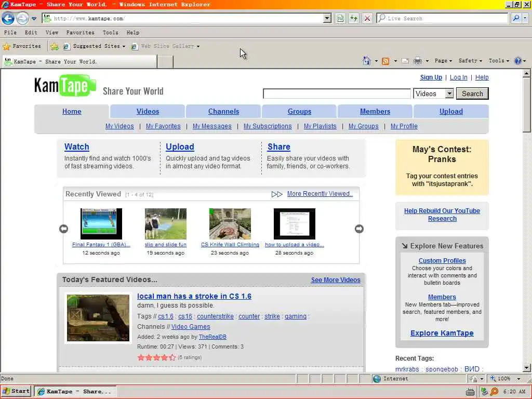This screenshot has width=532, height=399.
Task: Click the Sign Up link
Action: [431, 77]
